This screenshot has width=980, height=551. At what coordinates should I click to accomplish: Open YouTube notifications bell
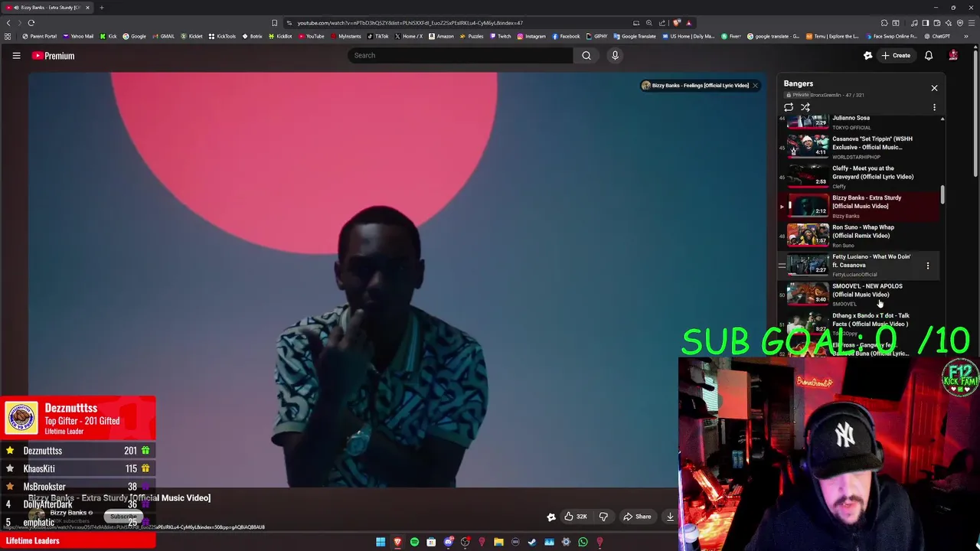929,55
